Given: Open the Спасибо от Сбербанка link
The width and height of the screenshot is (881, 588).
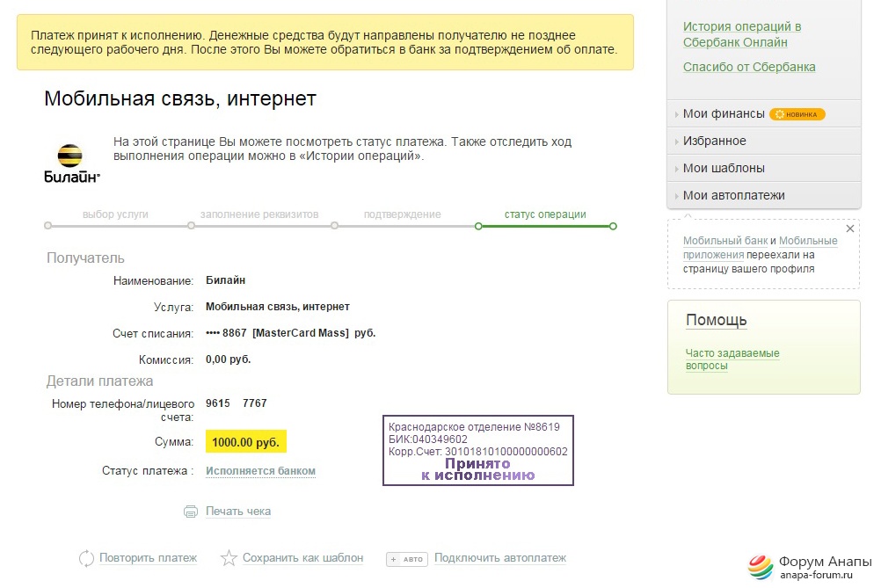Looking at the screenshot, I should [x=749, y=67].
